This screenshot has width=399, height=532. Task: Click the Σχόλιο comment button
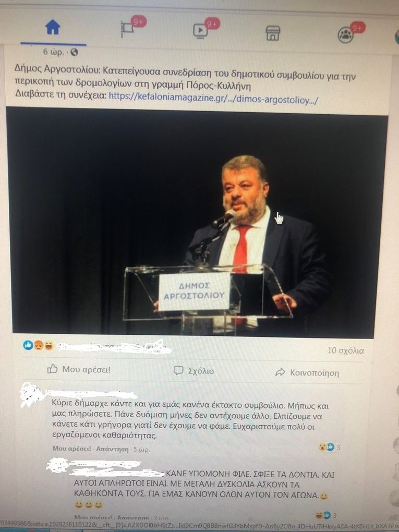click(x=194, y=370)
